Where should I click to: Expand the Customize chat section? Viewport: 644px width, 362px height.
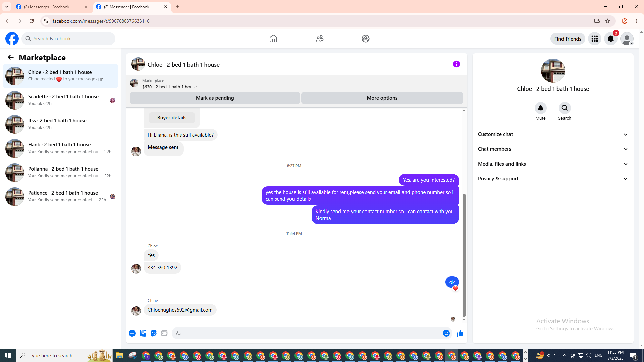point(553,134)
